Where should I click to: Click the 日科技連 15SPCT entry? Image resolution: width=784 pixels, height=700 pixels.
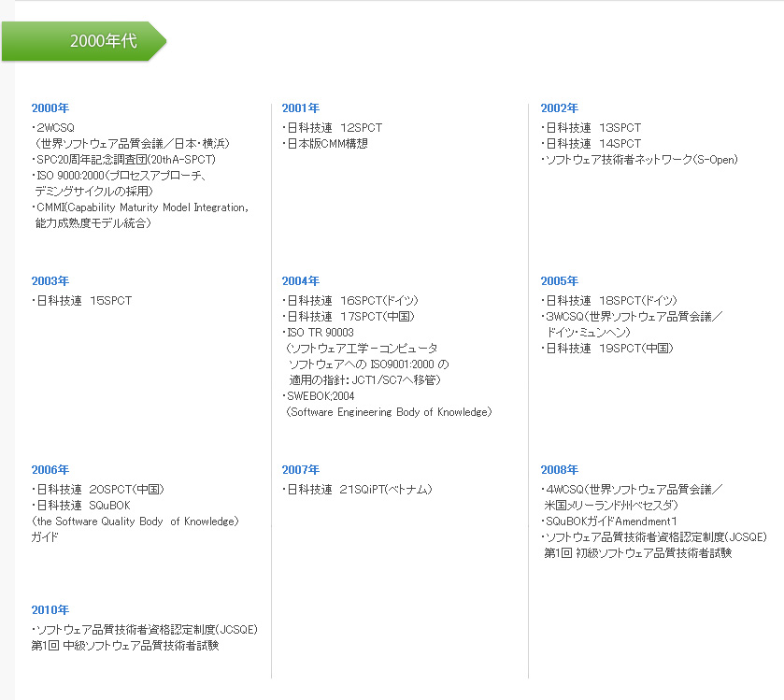pyautogui.click(x=82, y=301)
